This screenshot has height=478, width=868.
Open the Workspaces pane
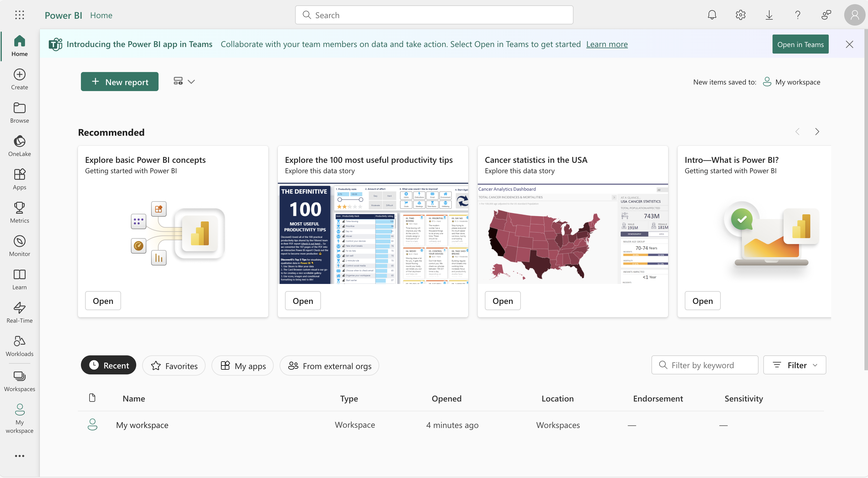[20, 382]
